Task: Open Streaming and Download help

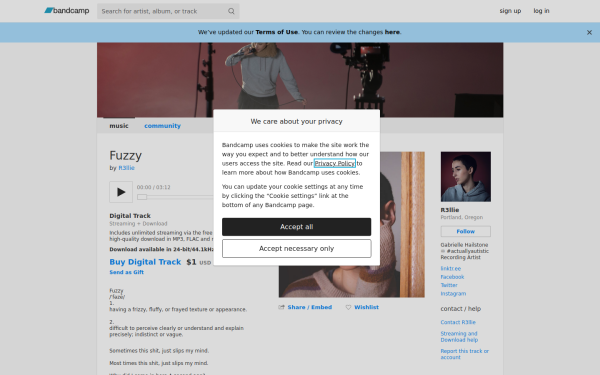Action: point(459,337)
